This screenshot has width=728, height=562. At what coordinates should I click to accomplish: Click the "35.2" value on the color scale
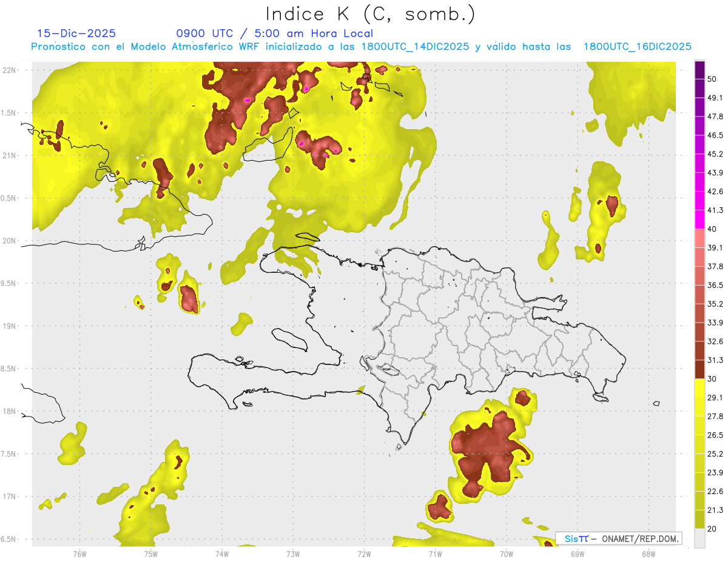pyautogui.click(x=715, y=304)
